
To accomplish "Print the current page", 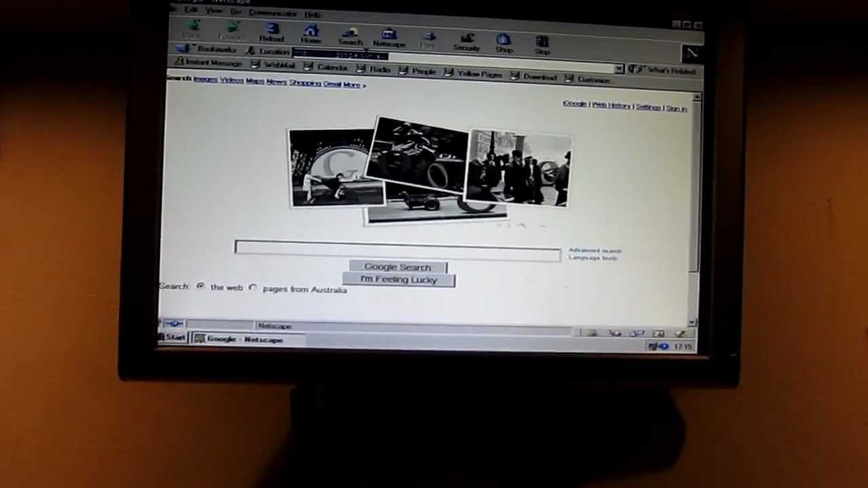I will pyautogui.click(x=428, y=40).
